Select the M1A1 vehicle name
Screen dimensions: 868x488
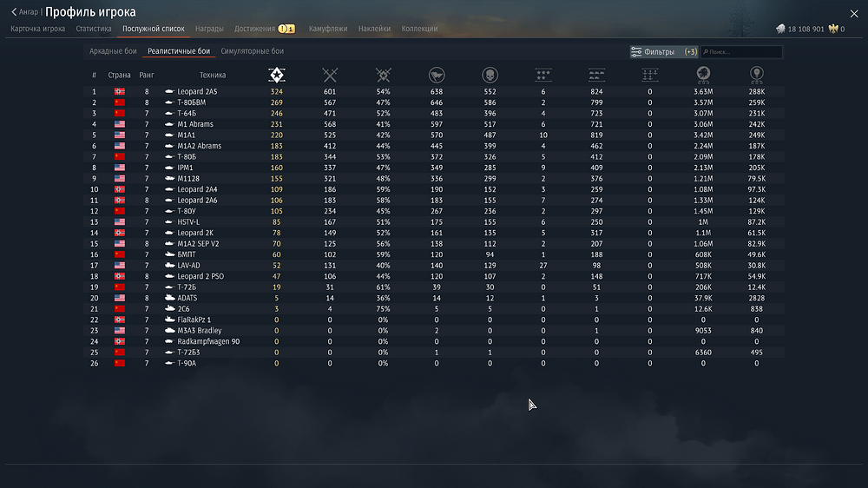(x=186, y=135)
